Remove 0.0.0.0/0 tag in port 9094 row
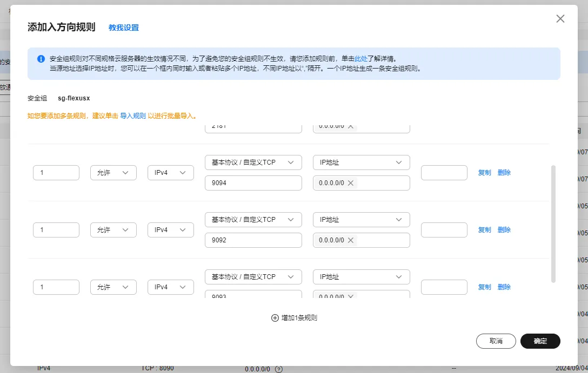Viewport: 588px width, 373px height. pos(351,183)
